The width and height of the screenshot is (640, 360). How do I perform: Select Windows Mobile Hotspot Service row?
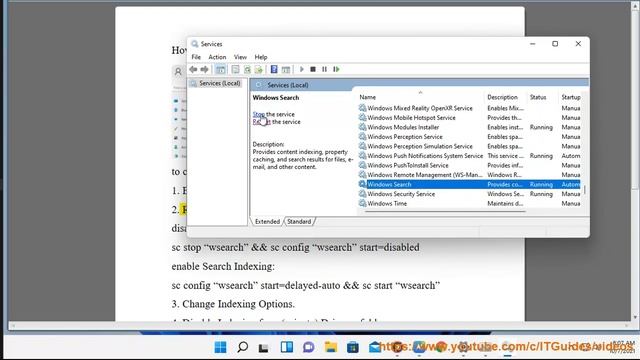[x=469, y=118]
